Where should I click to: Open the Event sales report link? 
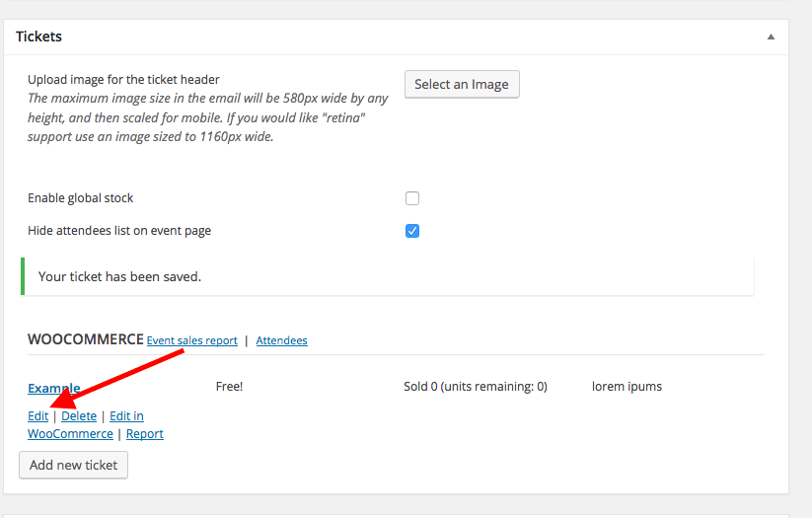[x=192, y=340]
